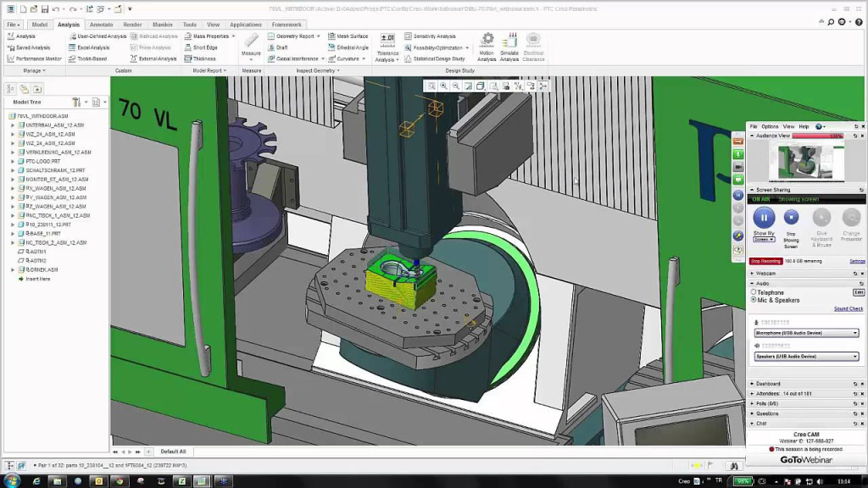Switch to the Annotate ribbon tab
Image resolution: width=868 pixels, height=488 pixels.
[x=101, y=25]
